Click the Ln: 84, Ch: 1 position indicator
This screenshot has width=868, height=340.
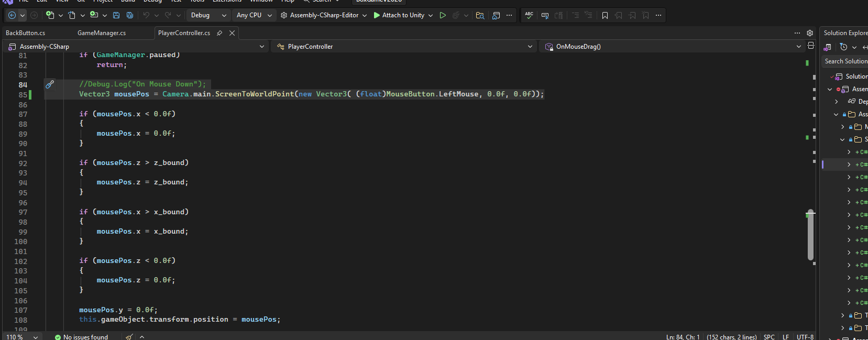[x=683, y=337]
